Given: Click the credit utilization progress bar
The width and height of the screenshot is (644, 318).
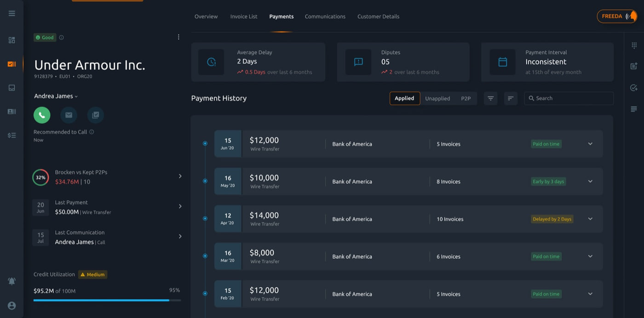Looking at the screenshot, I should pos(107,300).
